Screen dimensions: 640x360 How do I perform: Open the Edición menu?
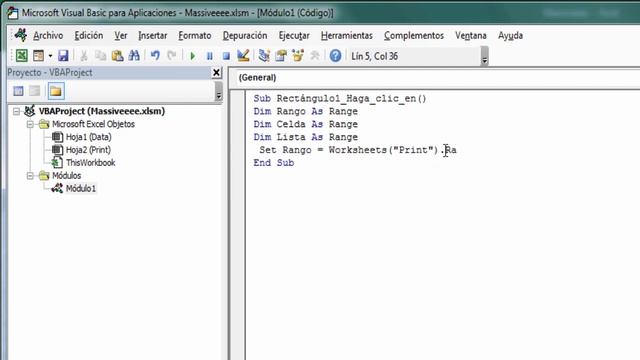click(89, 36)
